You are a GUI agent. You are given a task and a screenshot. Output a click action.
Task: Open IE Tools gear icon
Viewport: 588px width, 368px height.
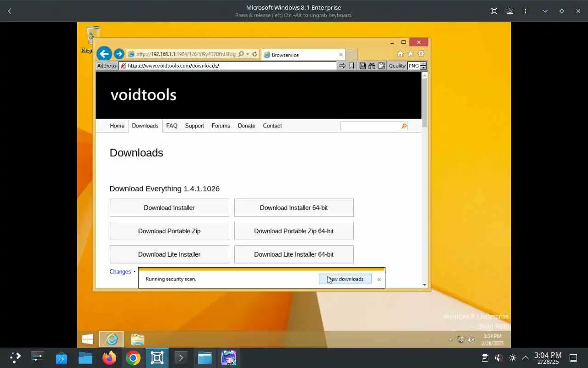pos(421,54)
